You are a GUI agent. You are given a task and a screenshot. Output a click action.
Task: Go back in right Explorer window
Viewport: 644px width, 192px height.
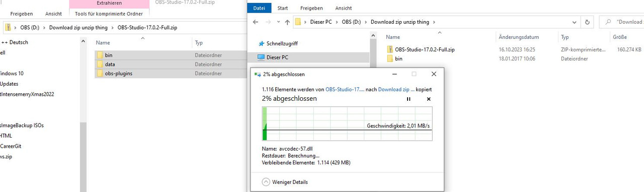pyautogui.click(x=256, y=22)
